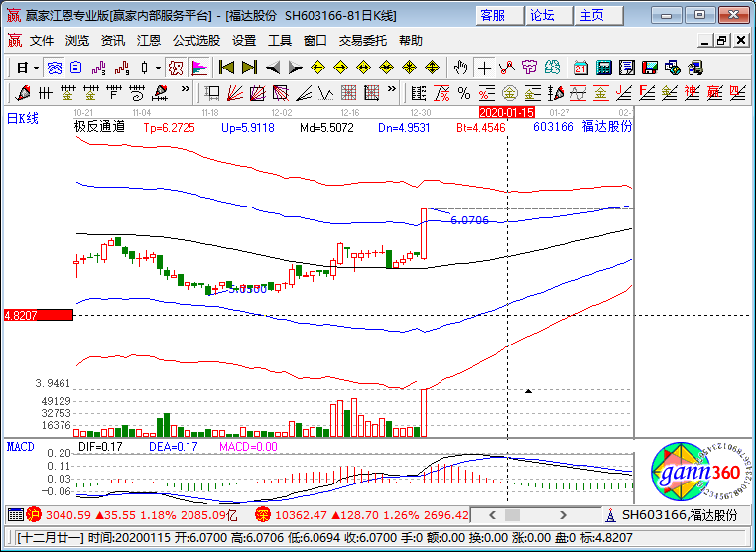Open the 江恩 menu
The height and width of the screenshot is (552, 756).
tap(149, 41)
